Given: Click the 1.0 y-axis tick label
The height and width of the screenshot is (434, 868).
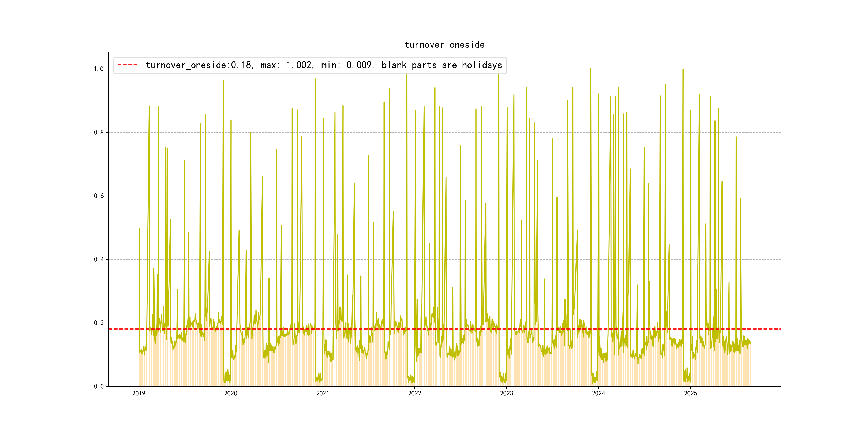Looking at the screenshot, I should 98,69.
